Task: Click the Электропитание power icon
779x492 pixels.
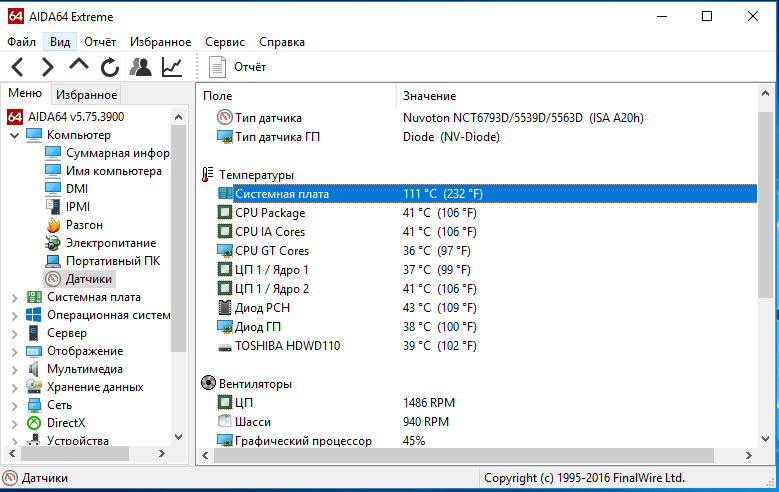Action: click(x=53, y=243)
